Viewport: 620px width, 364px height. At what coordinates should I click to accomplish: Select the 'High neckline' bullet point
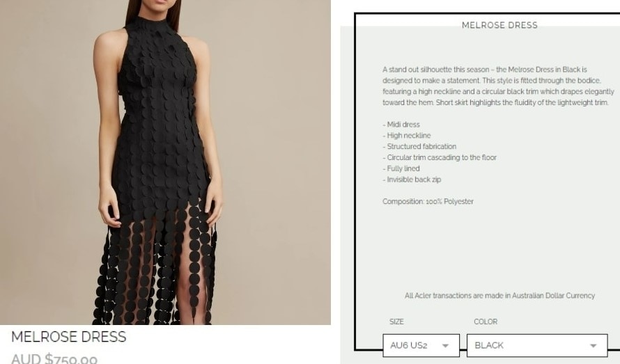tap(406, 136)
